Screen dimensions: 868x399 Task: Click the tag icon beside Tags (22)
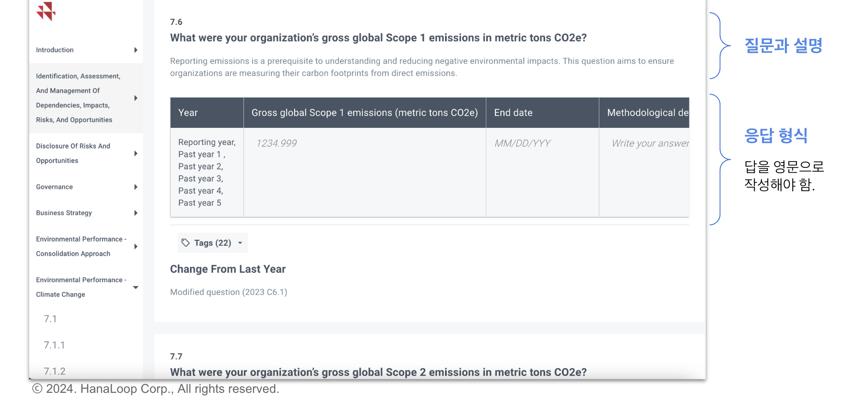(186, 243)
